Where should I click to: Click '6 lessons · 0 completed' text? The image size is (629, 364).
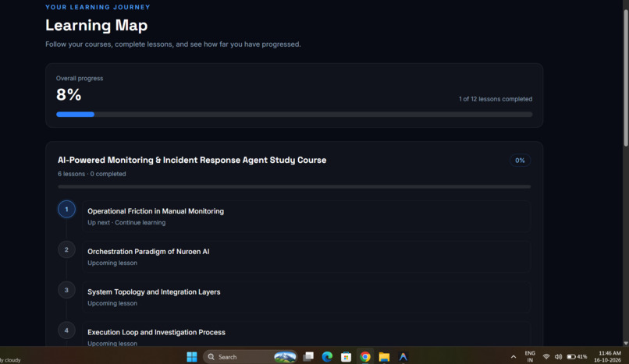92,174
